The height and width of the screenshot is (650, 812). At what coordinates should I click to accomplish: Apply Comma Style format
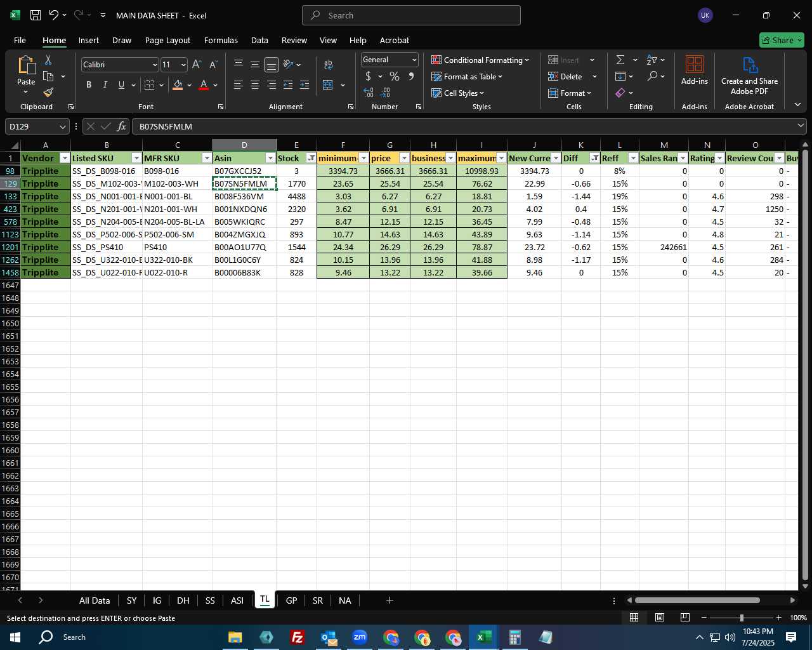point(411,76)
